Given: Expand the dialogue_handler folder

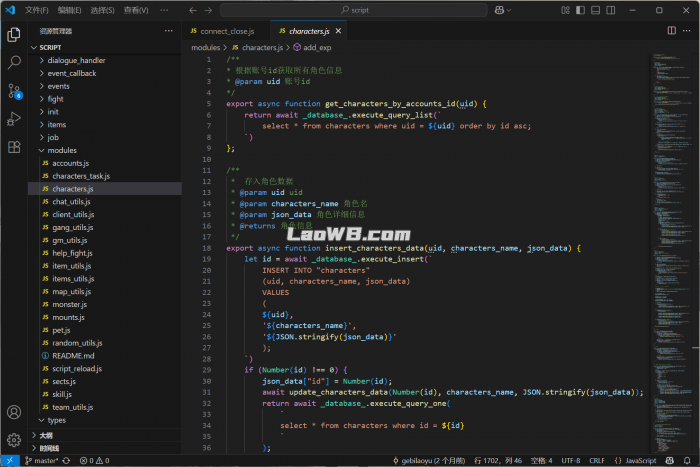Looking at the screenshot, I should click(x=105, y=60).
